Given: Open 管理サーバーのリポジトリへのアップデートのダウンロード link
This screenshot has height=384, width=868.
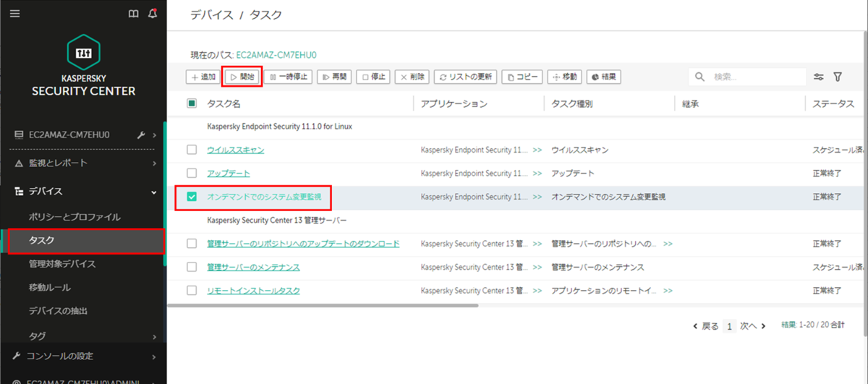Looking at the screenshot, I should point(303,244).
